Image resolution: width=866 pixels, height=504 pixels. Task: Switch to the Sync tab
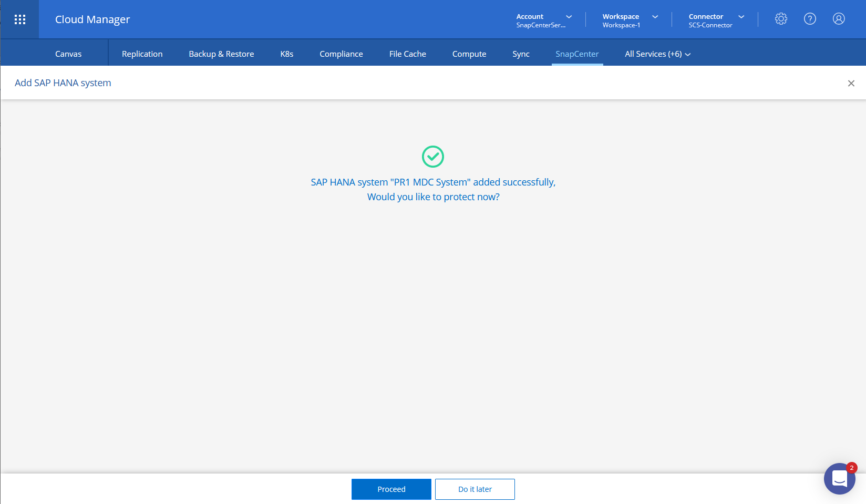coord(521,54)
